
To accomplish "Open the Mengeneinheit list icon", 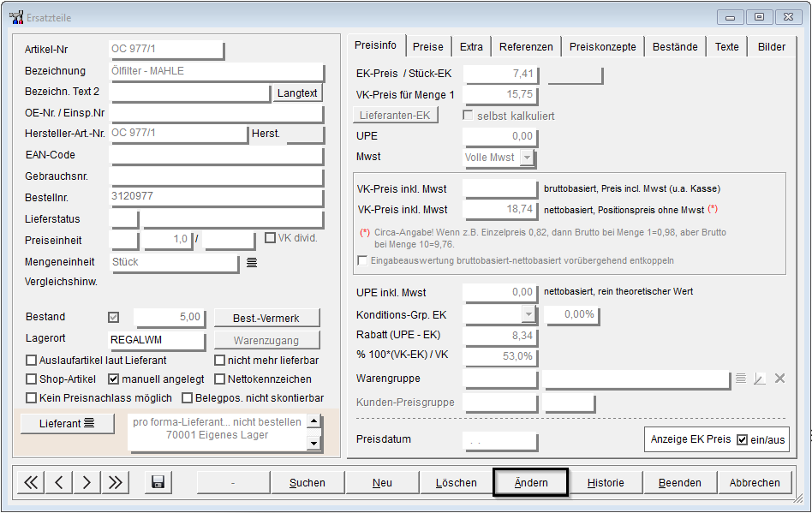I will (x=252, y=262).
